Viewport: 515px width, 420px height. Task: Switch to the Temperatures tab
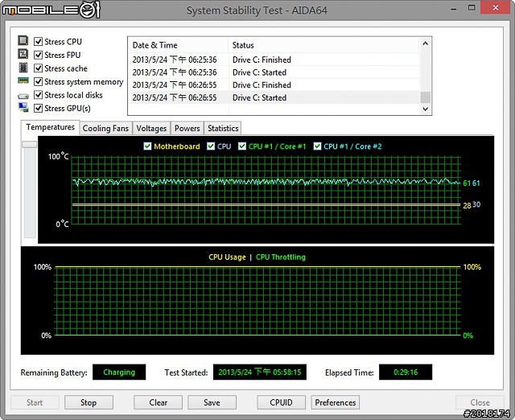[x=50, y=127]
